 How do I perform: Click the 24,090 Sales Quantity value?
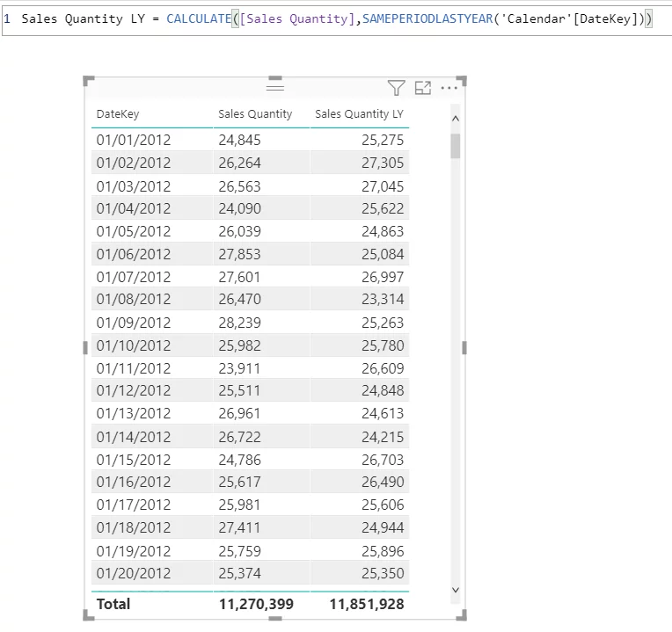pos(239,208)
